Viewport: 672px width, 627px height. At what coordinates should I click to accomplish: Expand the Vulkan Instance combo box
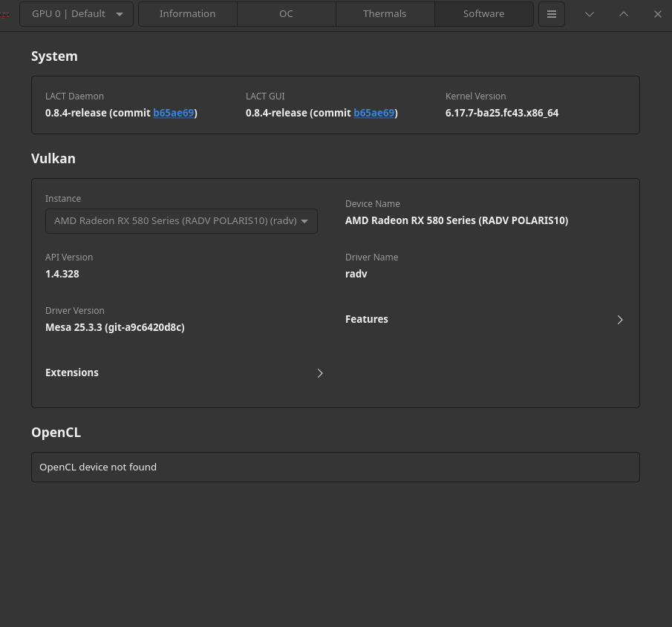pyautogui.click(x=181, y=221)
